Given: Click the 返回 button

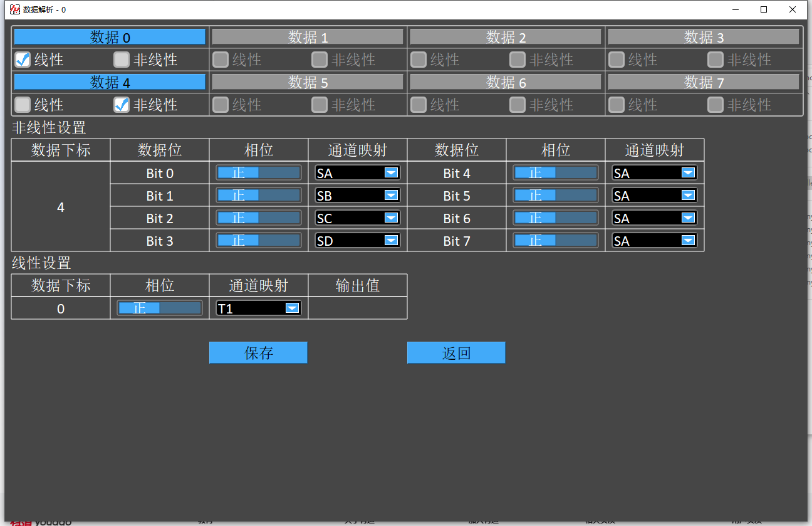Looking at the screenshot, I should tap(456, 353).
